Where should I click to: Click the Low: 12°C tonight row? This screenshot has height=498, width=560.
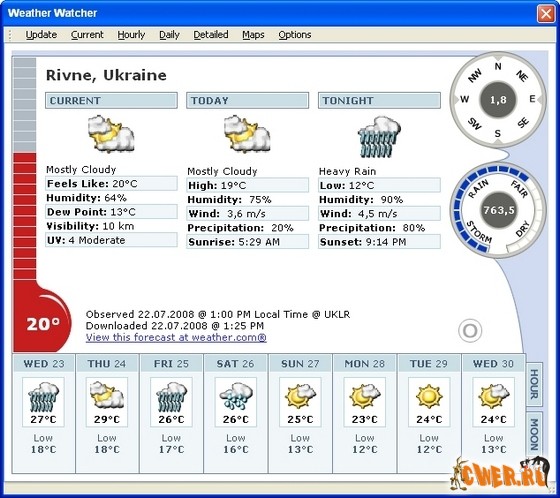tap(379, 185)
